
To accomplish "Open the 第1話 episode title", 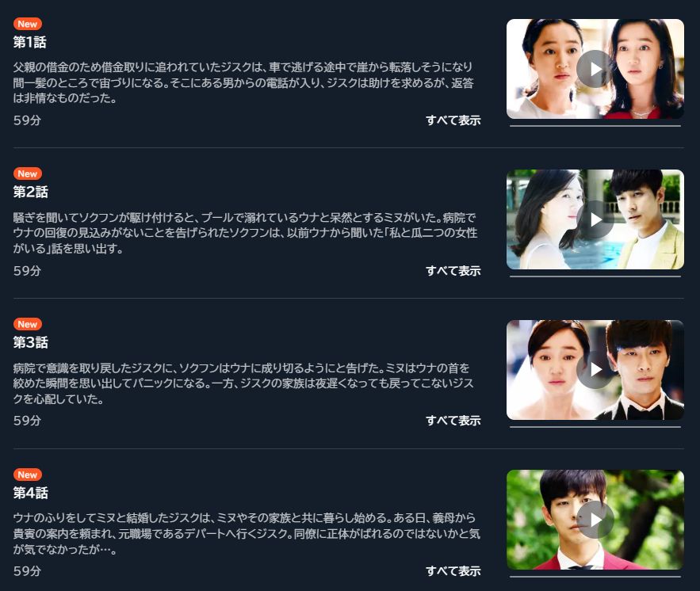I will [x=30, y=42].
